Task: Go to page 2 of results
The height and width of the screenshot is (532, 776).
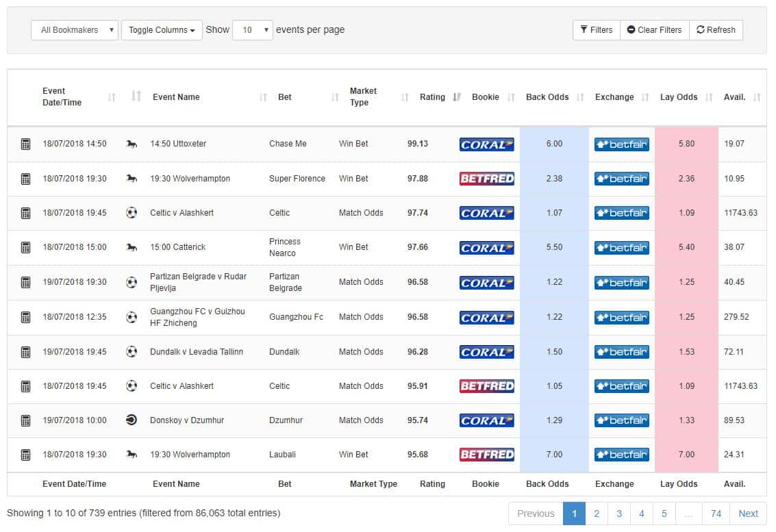Action: (597, 514)
